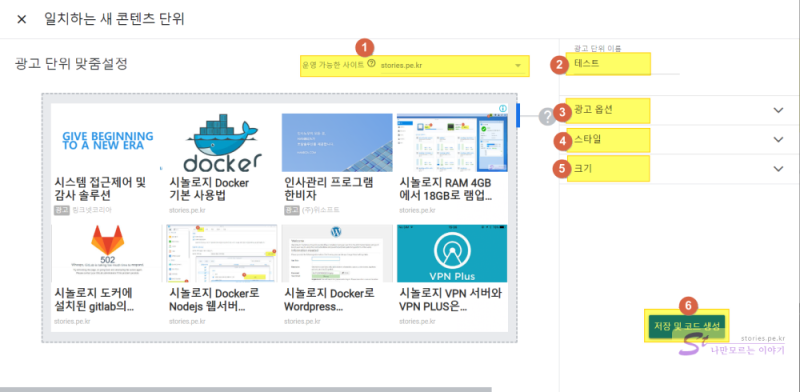The image size is (800, 392).
Task: Expand the 스타일 section
Action: (x=680, y=139)
